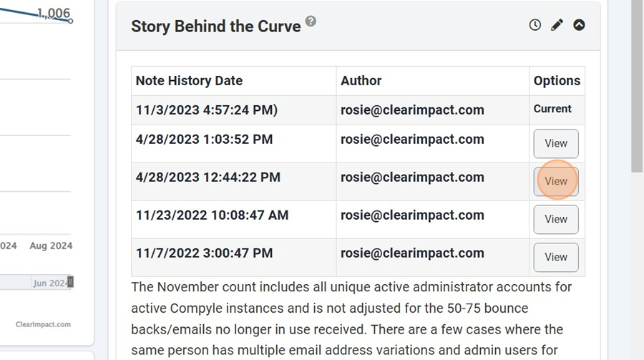Click the Author column header

click(x=361, y=81)
